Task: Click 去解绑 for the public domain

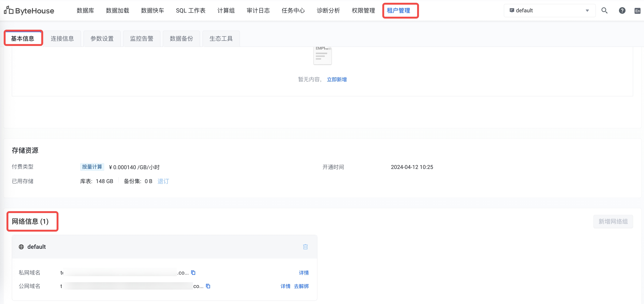Action: click(x=301, y=286)
